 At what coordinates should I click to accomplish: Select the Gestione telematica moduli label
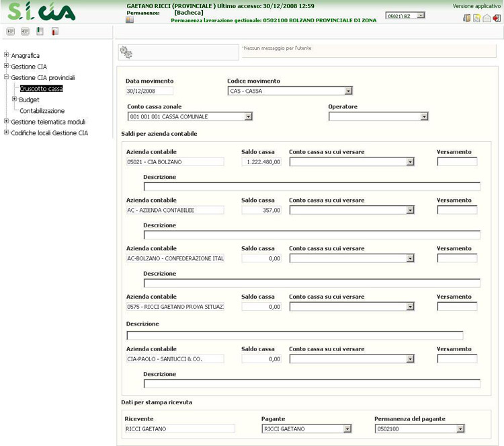48,122
